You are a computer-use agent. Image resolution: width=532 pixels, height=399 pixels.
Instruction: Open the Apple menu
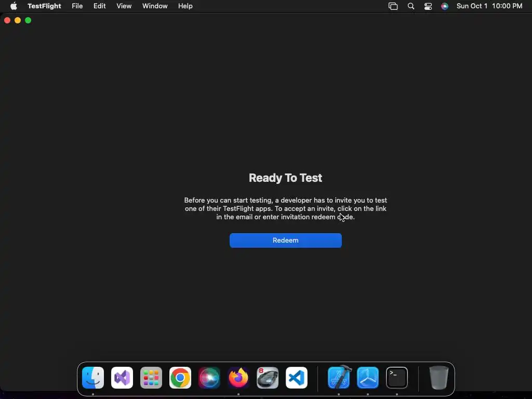(14, 6)
